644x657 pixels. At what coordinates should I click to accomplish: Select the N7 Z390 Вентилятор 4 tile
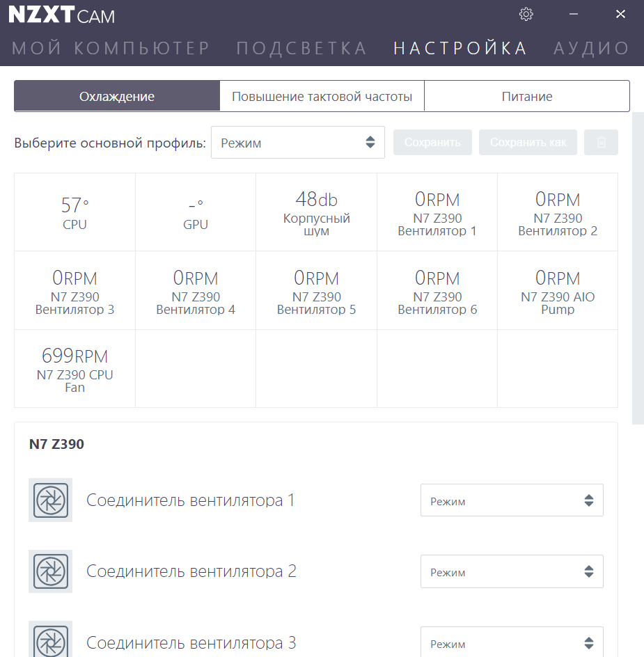coord(196,290)
